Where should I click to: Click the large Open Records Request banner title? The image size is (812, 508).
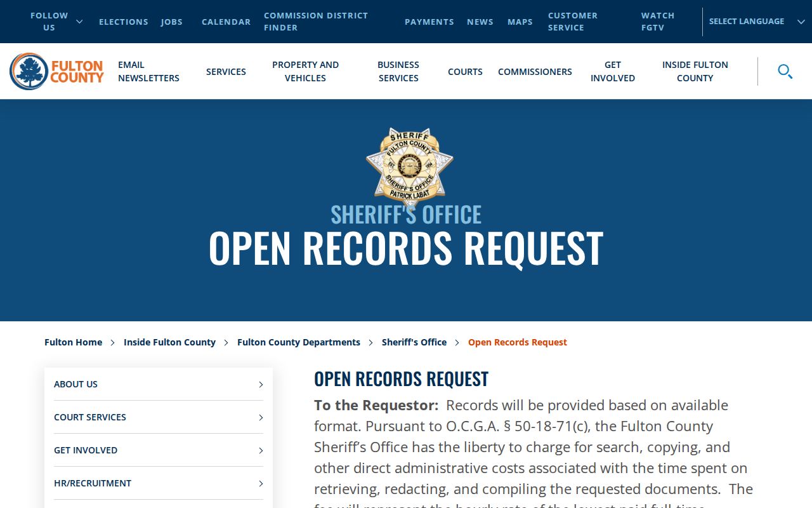406,248
